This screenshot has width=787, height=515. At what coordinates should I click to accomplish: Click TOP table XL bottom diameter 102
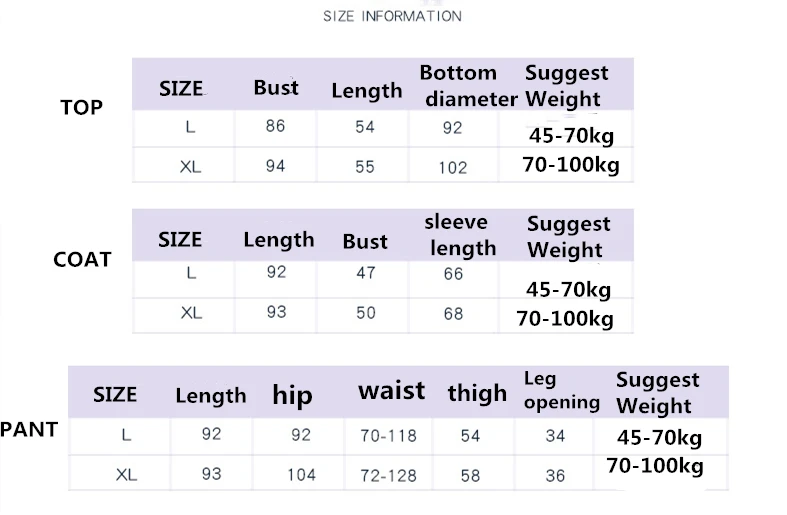tap(453, 168)
